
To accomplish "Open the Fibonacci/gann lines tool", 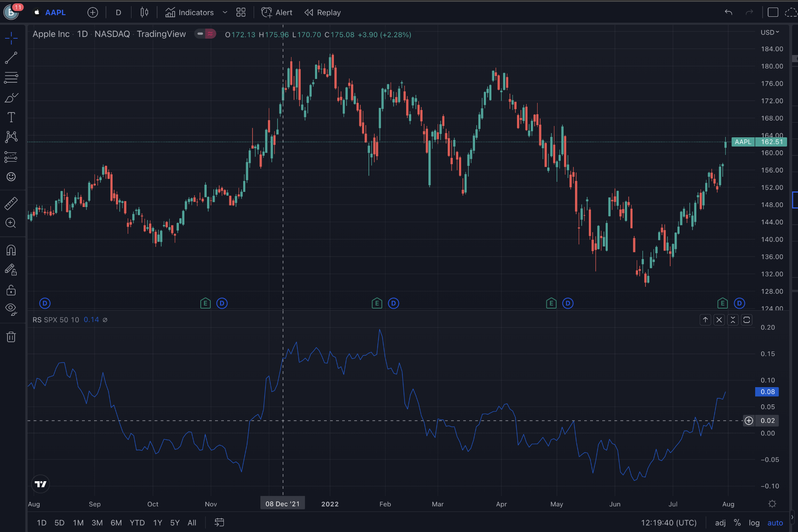I will click(11, 78).
